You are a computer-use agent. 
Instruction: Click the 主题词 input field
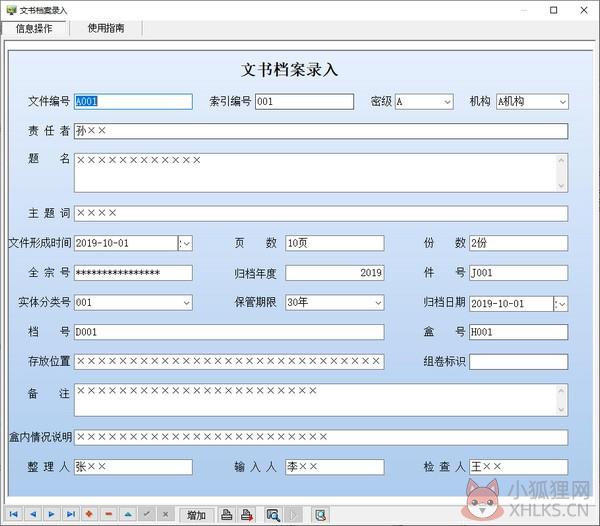pos(321,213)
